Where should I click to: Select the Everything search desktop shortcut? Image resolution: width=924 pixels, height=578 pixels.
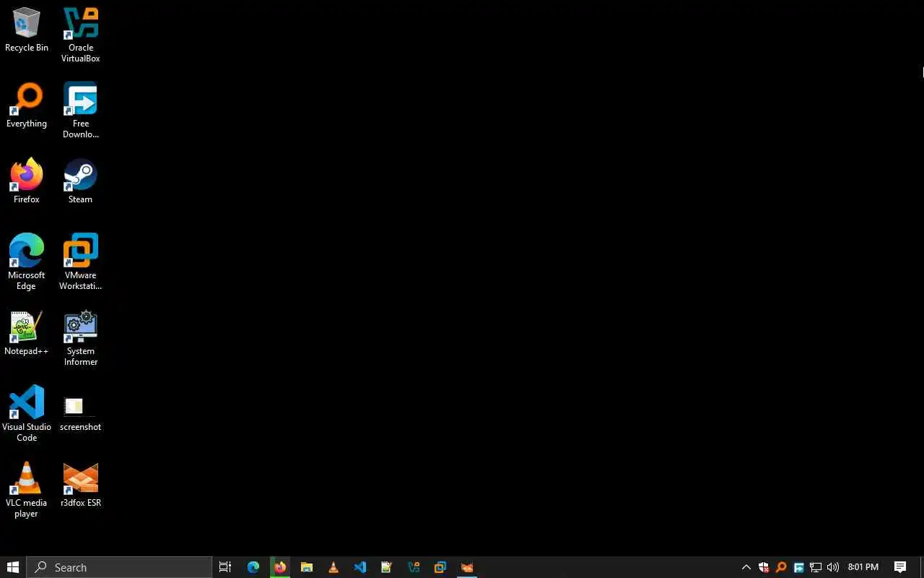click(27, 105)
